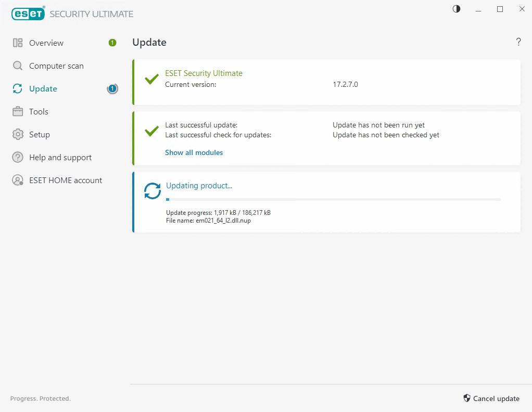Click the green checkmark beside ESET Security Ultimate
Screen dimensions: 532x412
151,79
